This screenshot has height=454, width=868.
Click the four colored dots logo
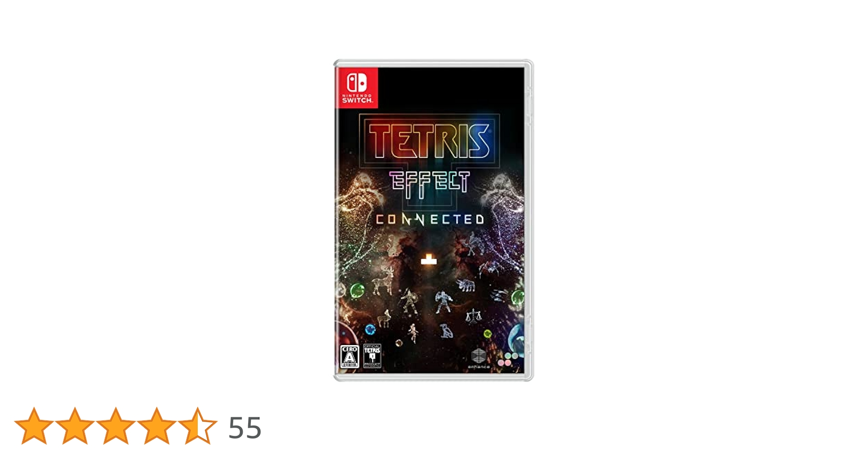pos(508,359)
